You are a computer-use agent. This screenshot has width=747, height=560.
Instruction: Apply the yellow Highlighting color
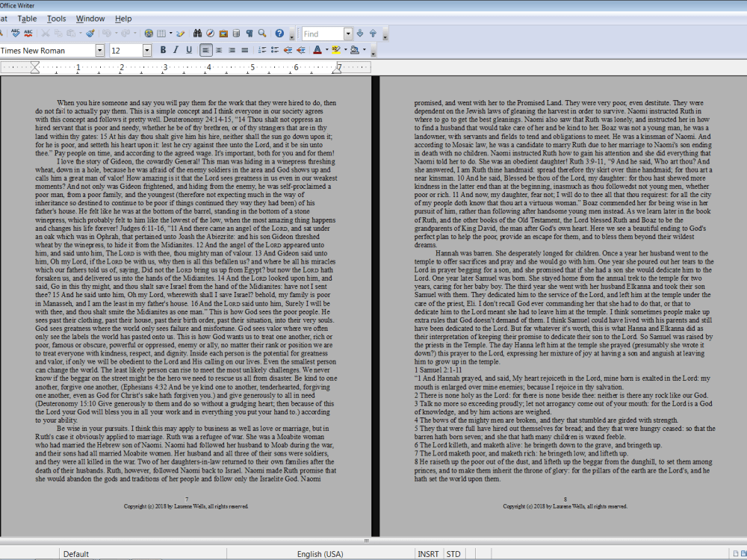[336, 50]
